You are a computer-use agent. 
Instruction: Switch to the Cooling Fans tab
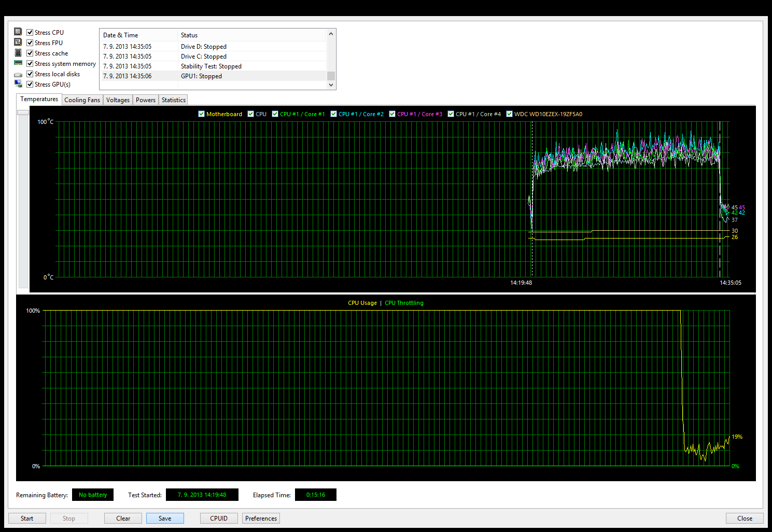[x=82, y=100]
